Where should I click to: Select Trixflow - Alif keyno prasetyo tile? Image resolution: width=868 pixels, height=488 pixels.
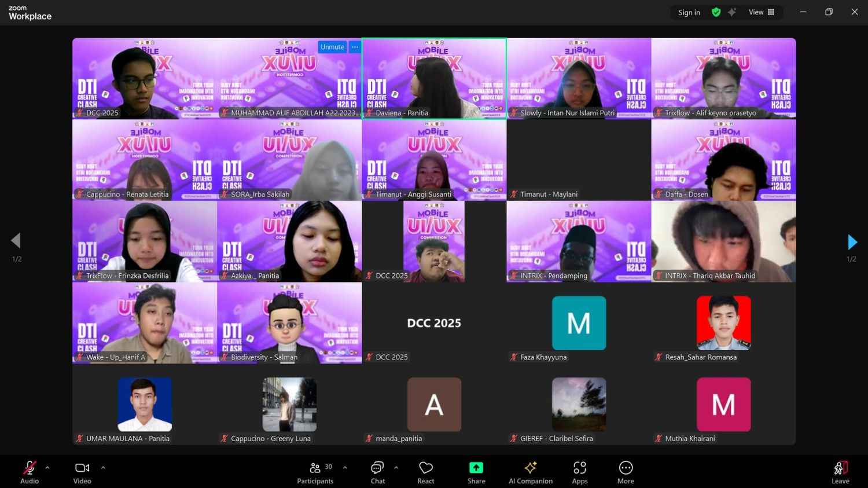[723, 78]
